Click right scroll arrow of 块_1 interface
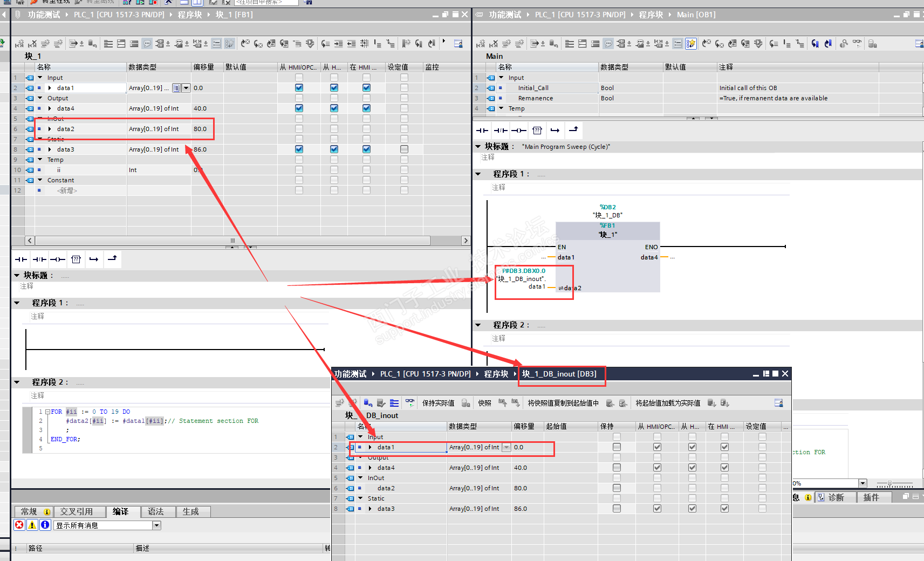Viewport: 924px width, 561px height. click(466, 241)
